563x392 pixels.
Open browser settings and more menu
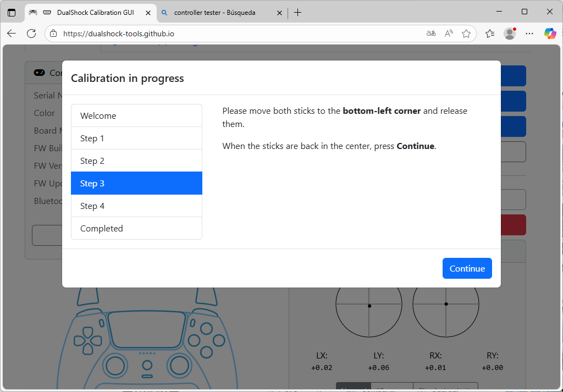[x=529, y=34]
